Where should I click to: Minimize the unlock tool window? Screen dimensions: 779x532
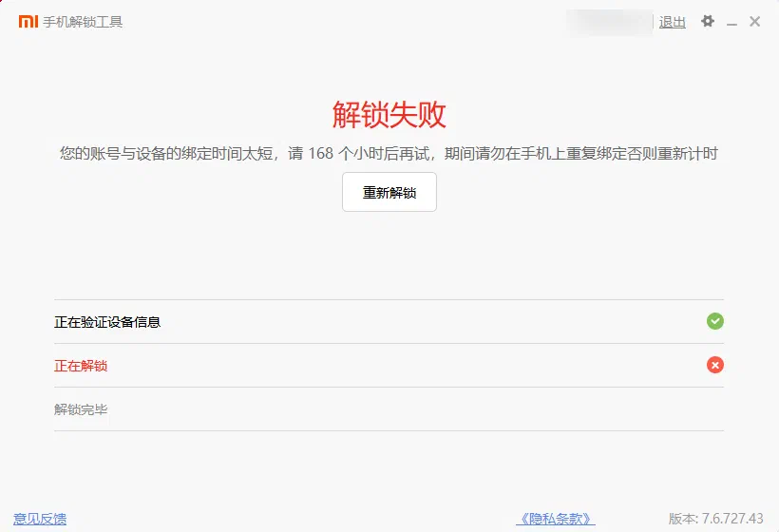pos(731,22)
